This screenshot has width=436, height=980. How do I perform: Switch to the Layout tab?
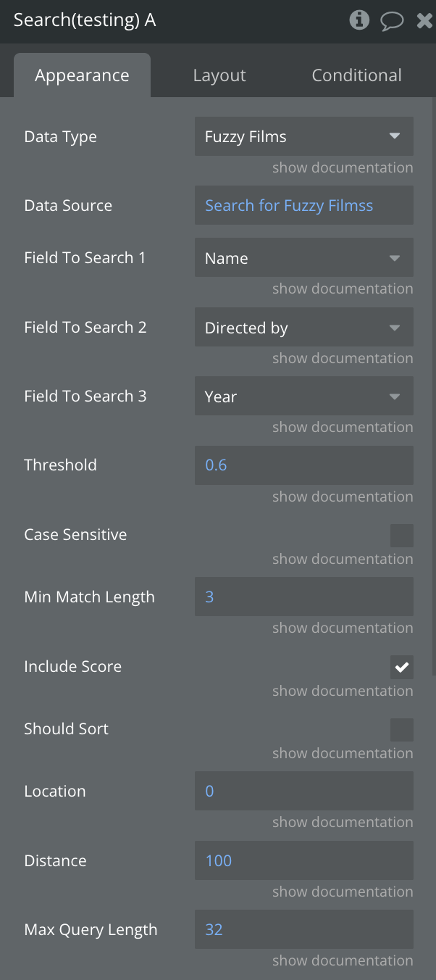pyautogui.click(x=219, y=75)
